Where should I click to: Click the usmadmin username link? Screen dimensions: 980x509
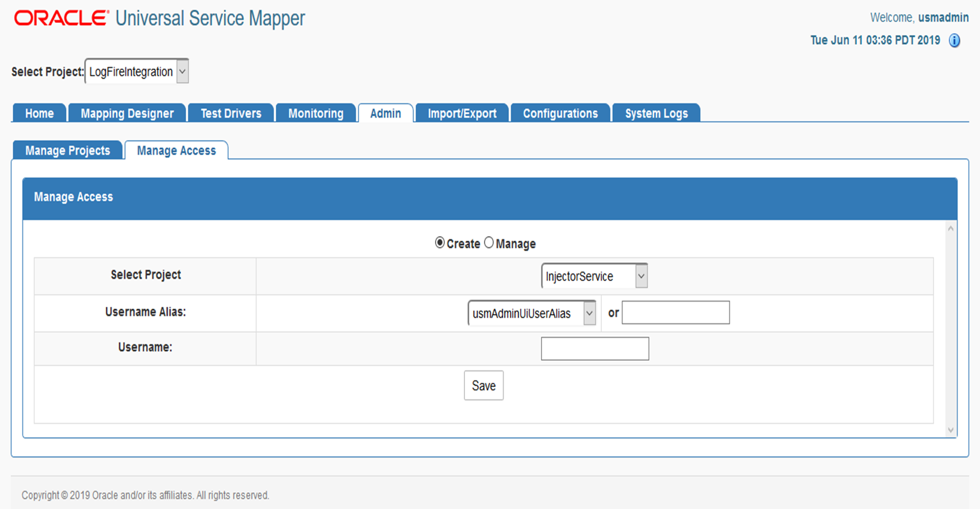pyautogui.click(x=943, y=18)
